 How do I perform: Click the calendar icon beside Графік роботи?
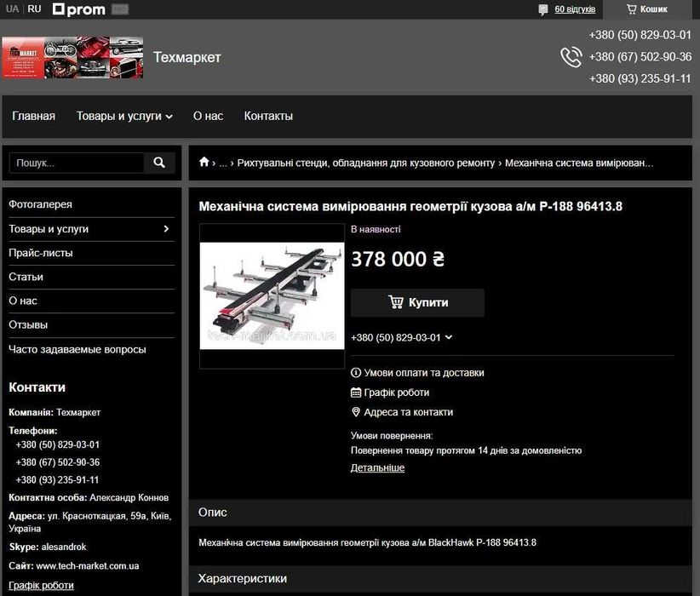coord(356,393)
